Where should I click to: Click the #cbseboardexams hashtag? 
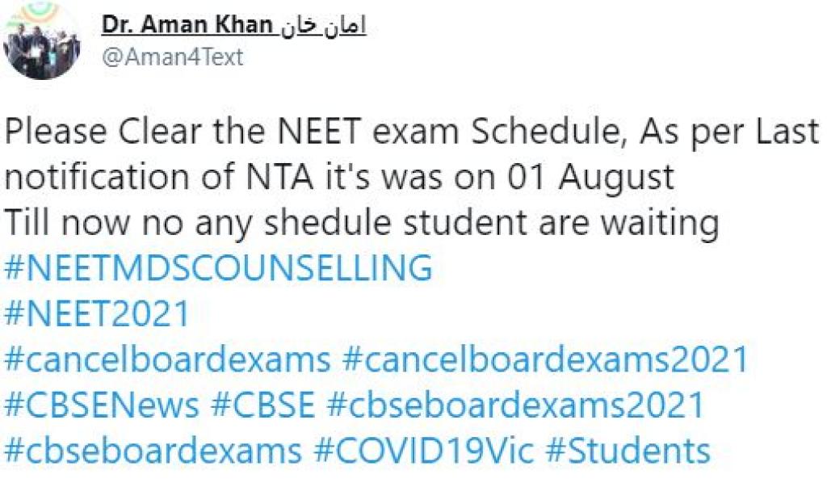coord(153,450)
